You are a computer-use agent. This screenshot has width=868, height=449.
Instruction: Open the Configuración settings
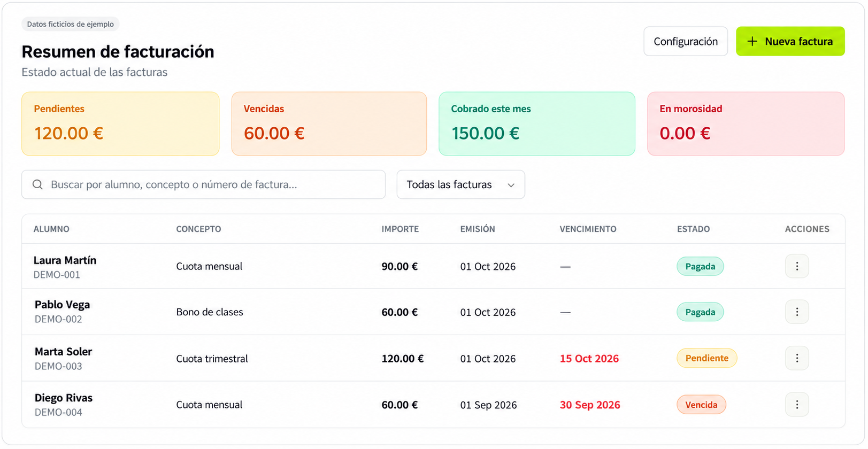[686, 41]
